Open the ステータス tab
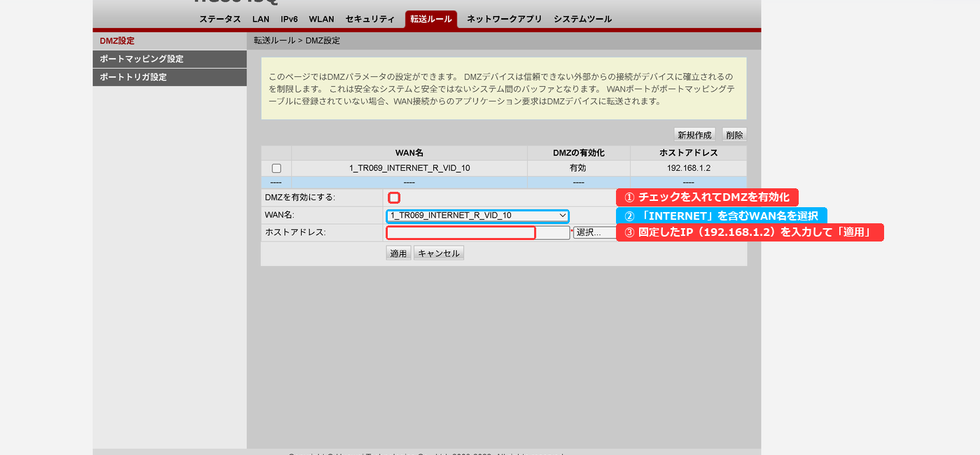Screen dimensions: 980x455 (x=220, y=20)
